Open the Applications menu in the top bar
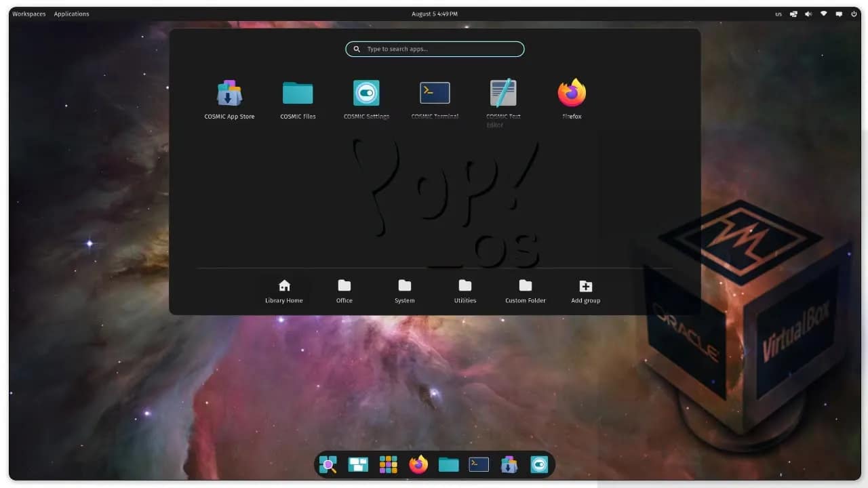This screenshot has width=868, height=488. click(x=71, y=14)
